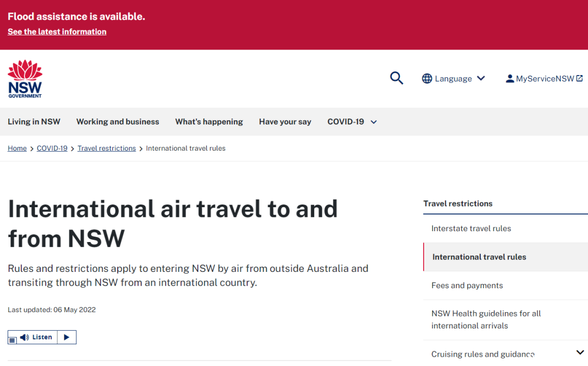Image resolution: width=588 pixels, height=366 pixels.
Task: Click Home breadcrumb link
Action: [17, 148]
